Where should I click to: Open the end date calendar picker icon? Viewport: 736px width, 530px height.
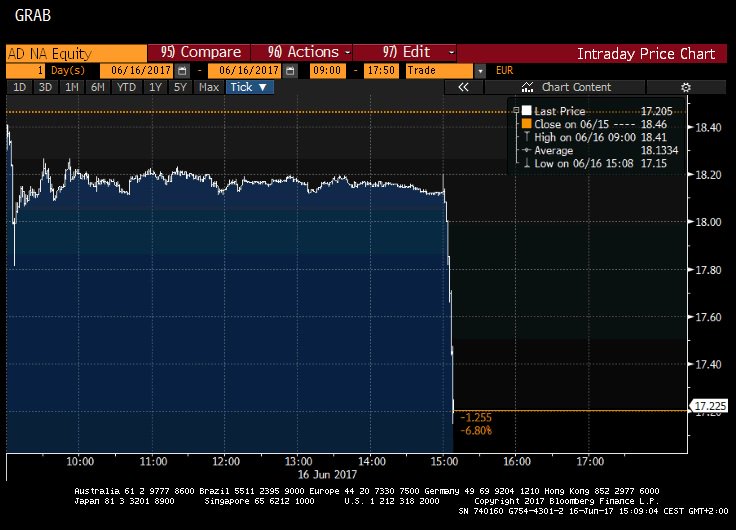coord(291,71)
